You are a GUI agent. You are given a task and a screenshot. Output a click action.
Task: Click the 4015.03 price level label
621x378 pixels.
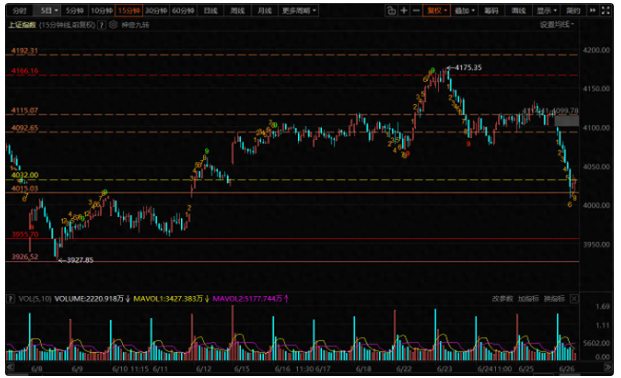click(25, 189)
